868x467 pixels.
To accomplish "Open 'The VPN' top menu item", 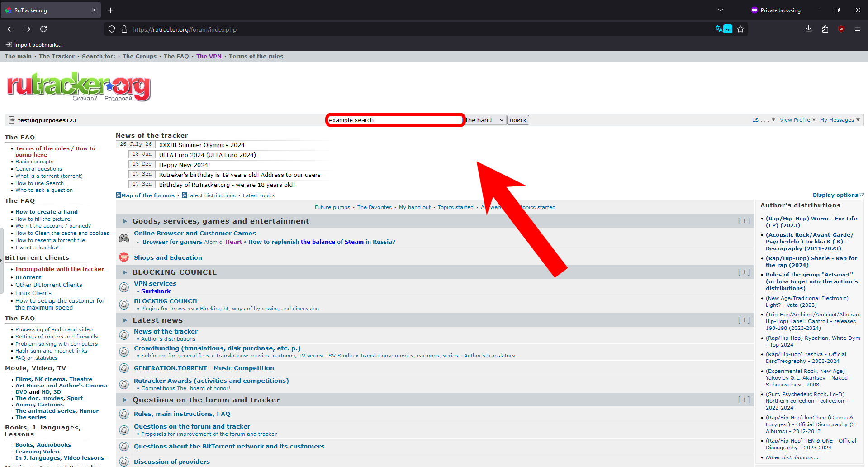I will (x=209, y=56).
